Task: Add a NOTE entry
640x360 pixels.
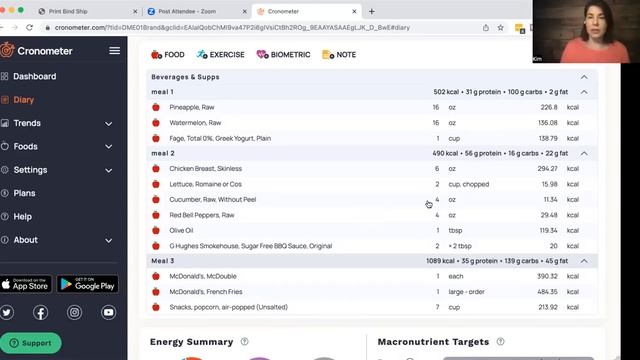Action: pos(339,55)
